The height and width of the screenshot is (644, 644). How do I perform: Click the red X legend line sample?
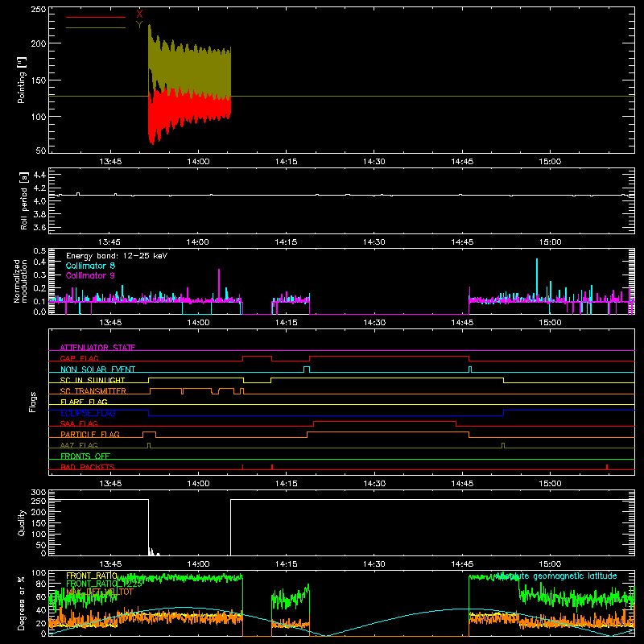pos(96,17)
